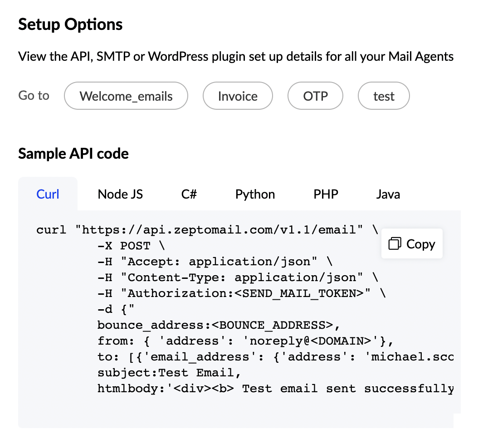Switch to the Node JS code tab
This screenshot has height=448, width=478.
(120, 194)
